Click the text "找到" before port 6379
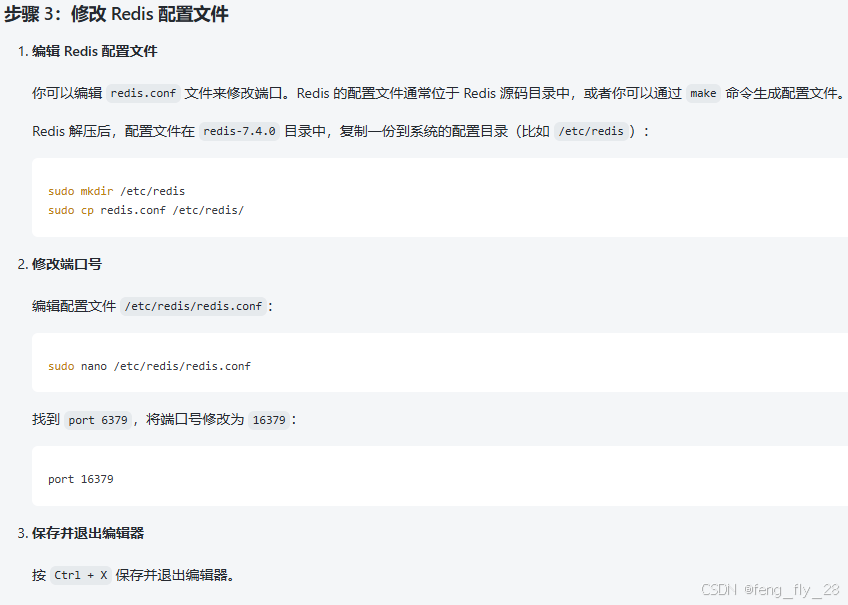The height and width of the screenshot is (605, 848). pos(46,420)
